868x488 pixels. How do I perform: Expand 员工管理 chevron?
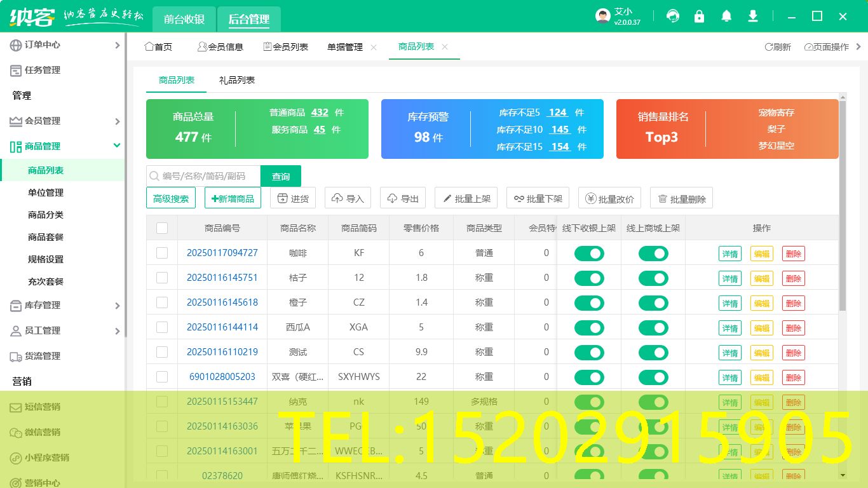(117, 331)
